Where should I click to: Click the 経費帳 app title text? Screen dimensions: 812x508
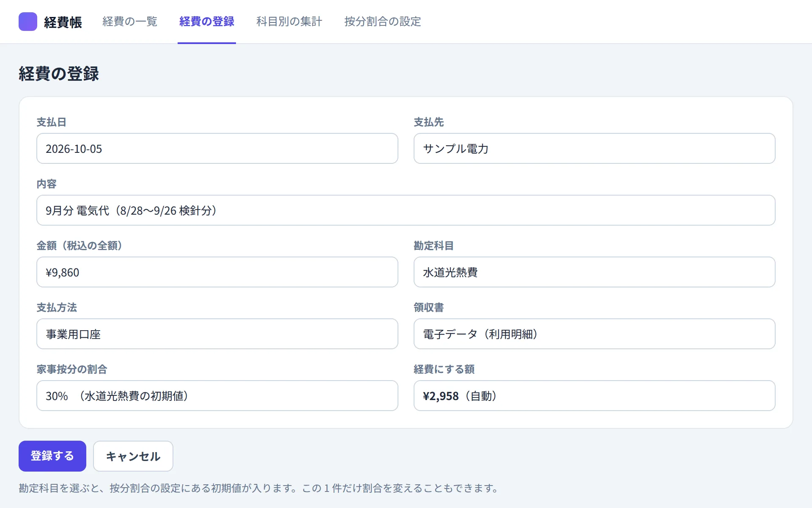tap(63, 22)
